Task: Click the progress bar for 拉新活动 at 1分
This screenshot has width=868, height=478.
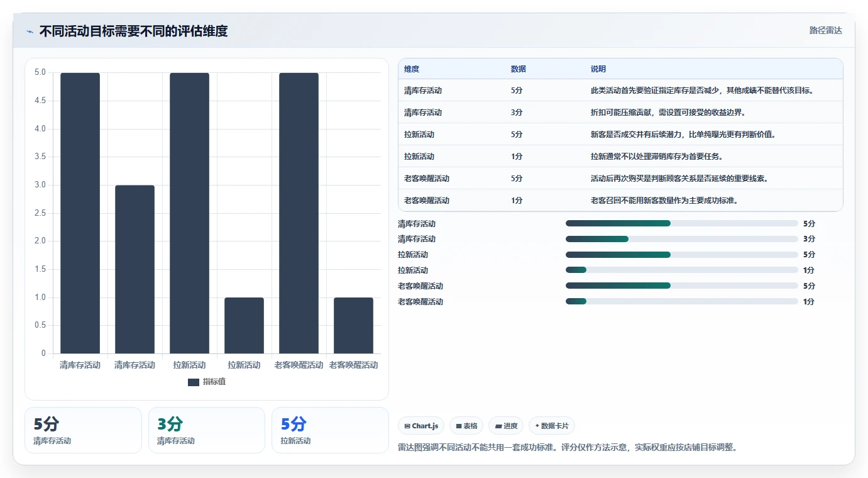Action: point(682,270)
